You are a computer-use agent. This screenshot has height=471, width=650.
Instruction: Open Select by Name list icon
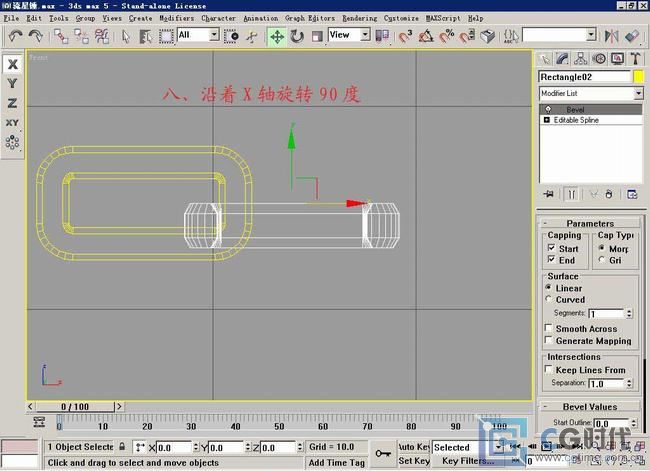click(x=146, y=36)
